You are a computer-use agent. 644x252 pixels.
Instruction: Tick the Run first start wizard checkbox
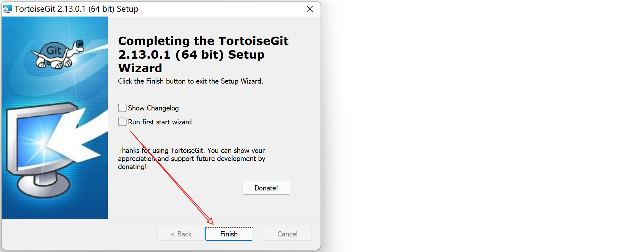click(x=122, y=122)
